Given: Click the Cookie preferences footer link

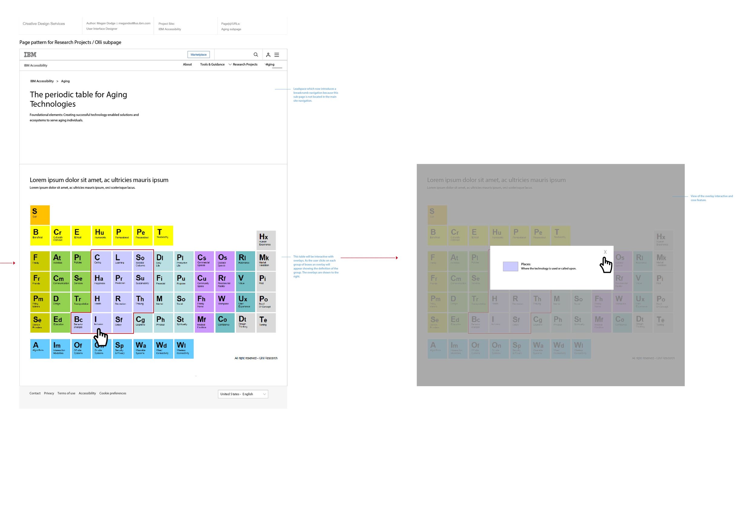Looking at the screenshot, I should (x=112, y=393).
